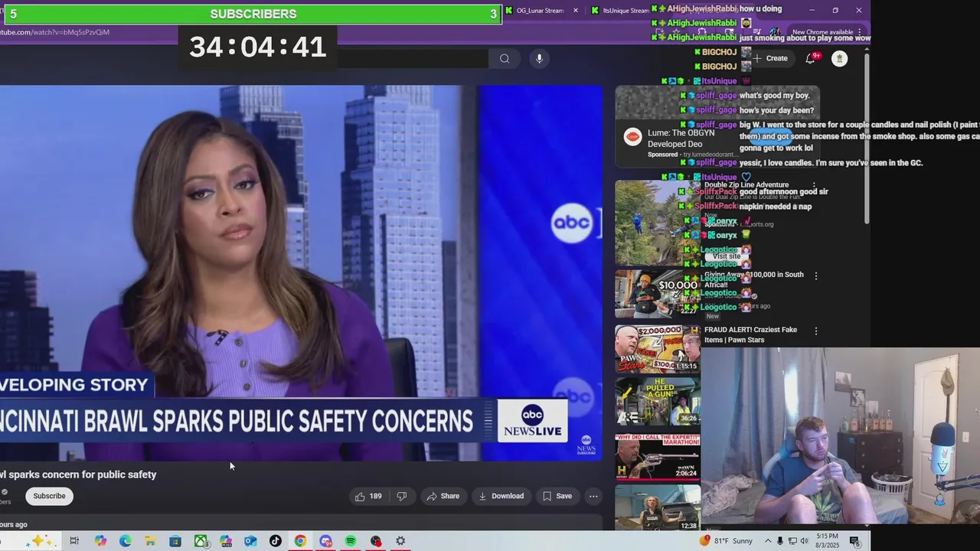This screenshot has height=551, width=980.
Task: Click inside the YouTube search field
Action: coord(413,59)
